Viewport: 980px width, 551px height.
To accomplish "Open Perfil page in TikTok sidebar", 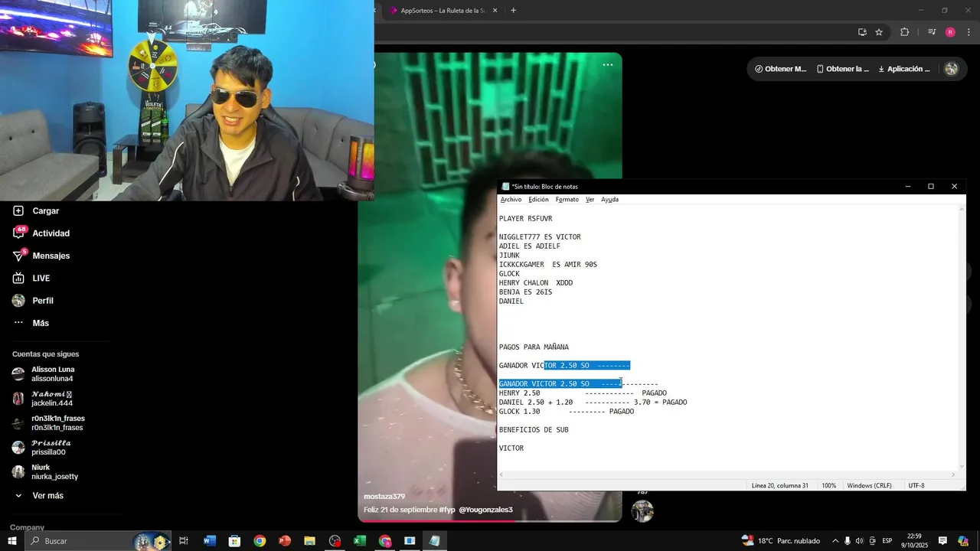I will click(33, 301).
